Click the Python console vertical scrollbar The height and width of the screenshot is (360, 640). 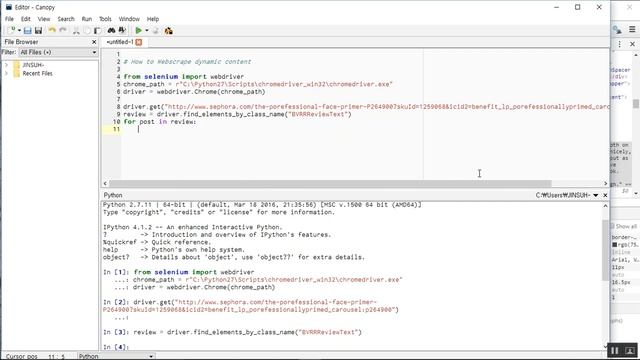pos(605,250)
